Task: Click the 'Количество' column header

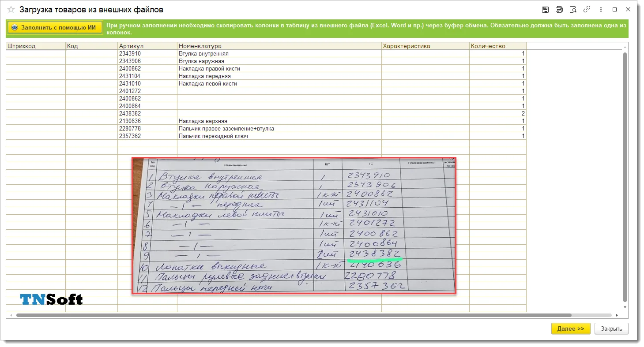Action: (x=498, y=46)
